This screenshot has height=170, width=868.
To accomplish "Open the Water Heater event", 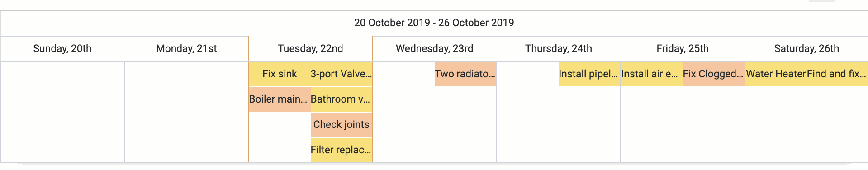I will point(776,74).
